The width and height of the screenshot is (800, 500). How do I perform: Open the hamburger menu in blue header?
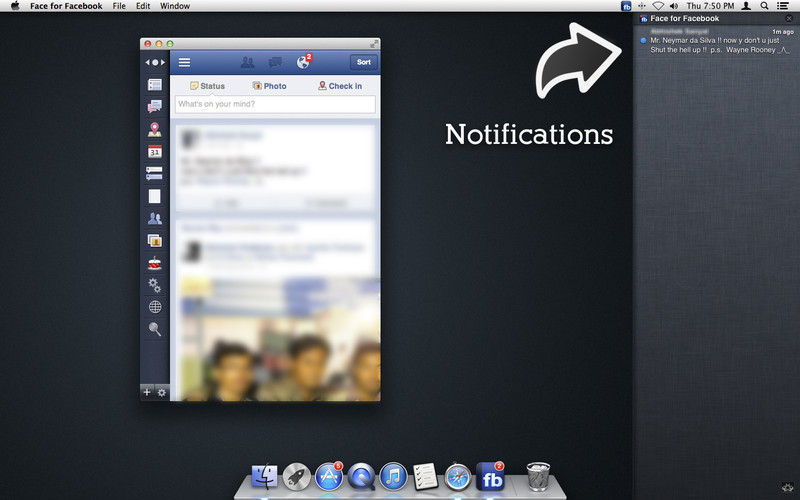pos(184,62)
